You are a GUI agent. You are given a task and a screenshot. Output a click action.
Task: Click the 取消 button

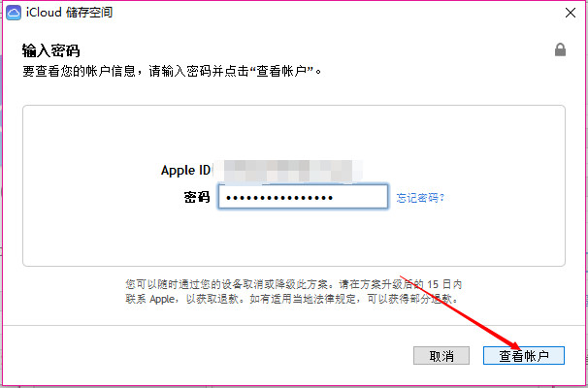[x=441, y=355]
